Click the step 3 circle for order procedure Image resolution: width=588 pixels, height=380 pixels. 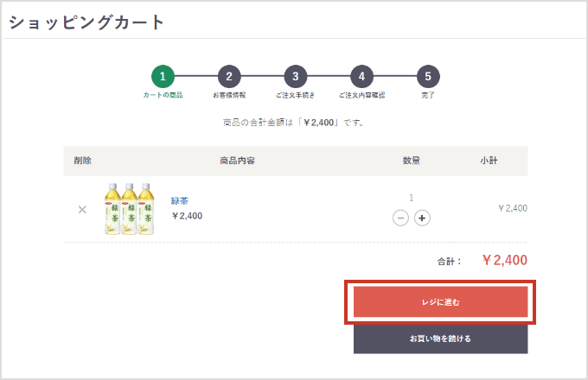tap(295, 76)
